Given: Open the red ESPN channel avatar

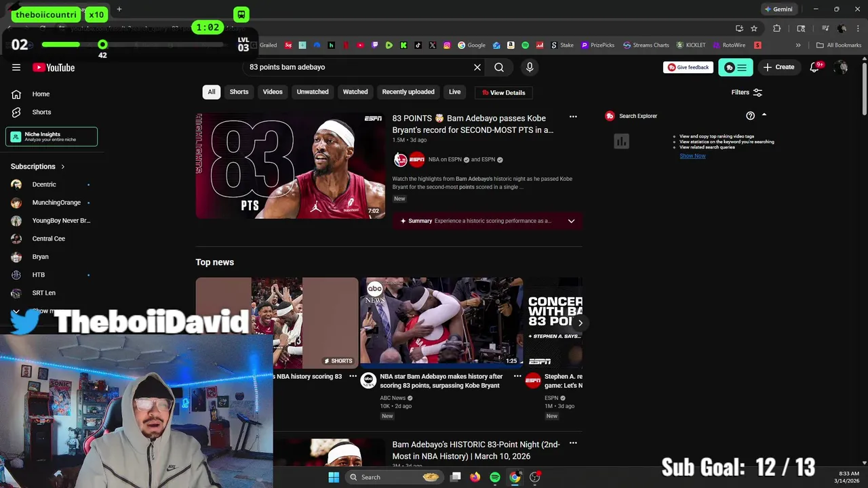Looking at the screenshot, I should 416,160.
